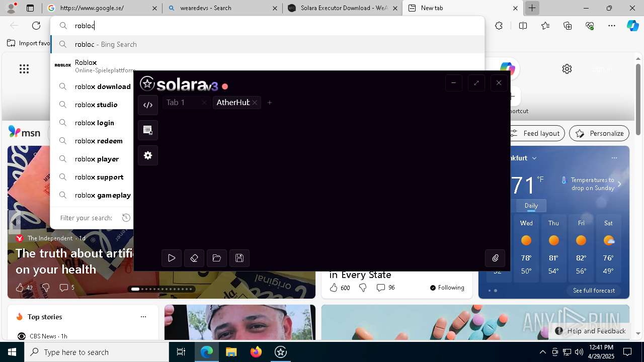Open comments on article with 96 comments
Screen dimensions: 644x362
click(386, 288)
